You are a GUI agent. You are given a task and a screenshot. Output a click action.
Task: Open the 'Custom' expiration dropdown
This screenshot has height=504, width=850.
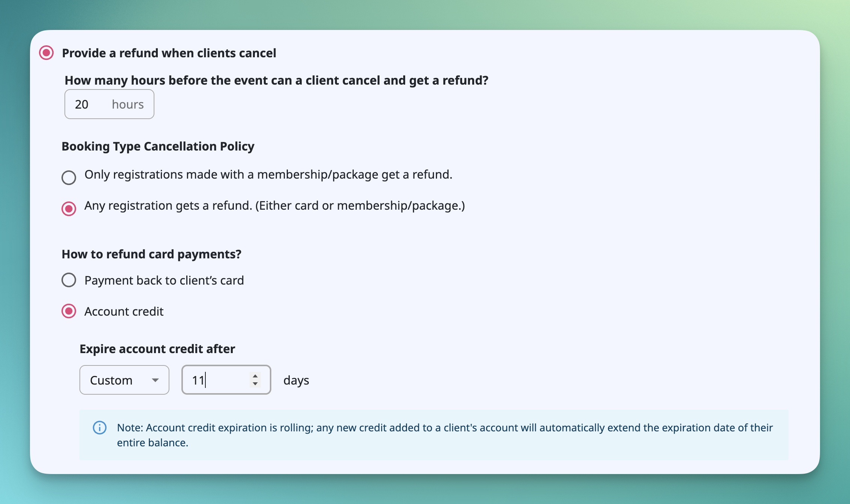point(124,380)
